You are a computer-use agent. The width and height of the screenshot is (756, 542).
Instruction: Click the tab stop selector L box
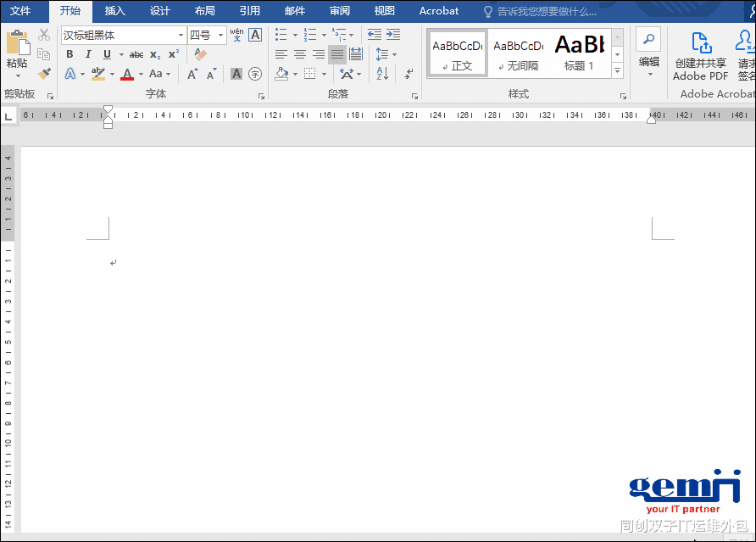(x=8, y=116)
